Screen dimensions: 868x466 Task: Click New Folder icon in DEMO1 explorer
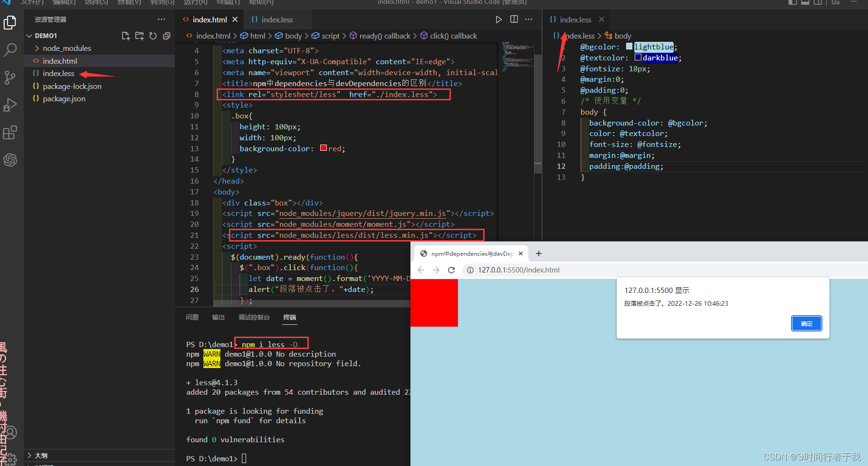[139, 36]
